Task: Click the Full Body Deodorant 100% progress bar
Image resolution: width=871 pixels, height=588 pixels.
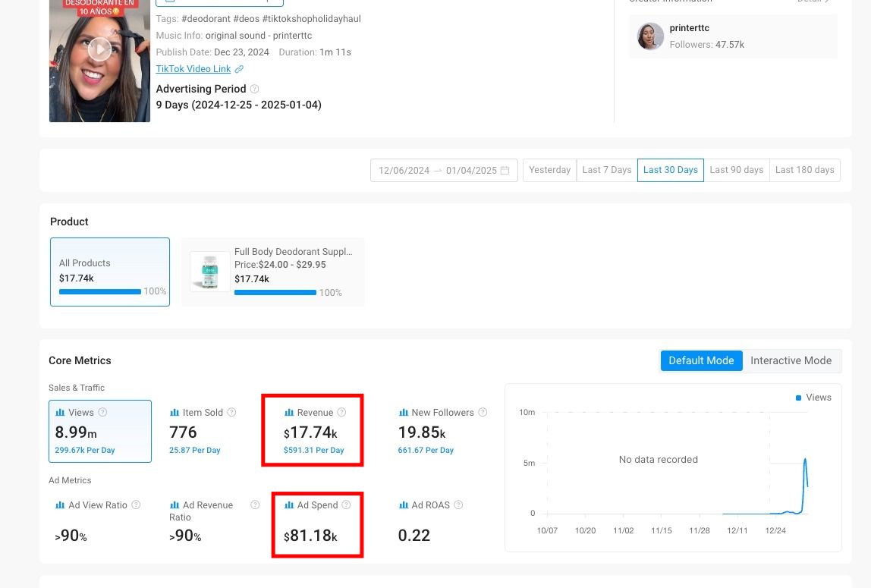Action: (275, 293)
